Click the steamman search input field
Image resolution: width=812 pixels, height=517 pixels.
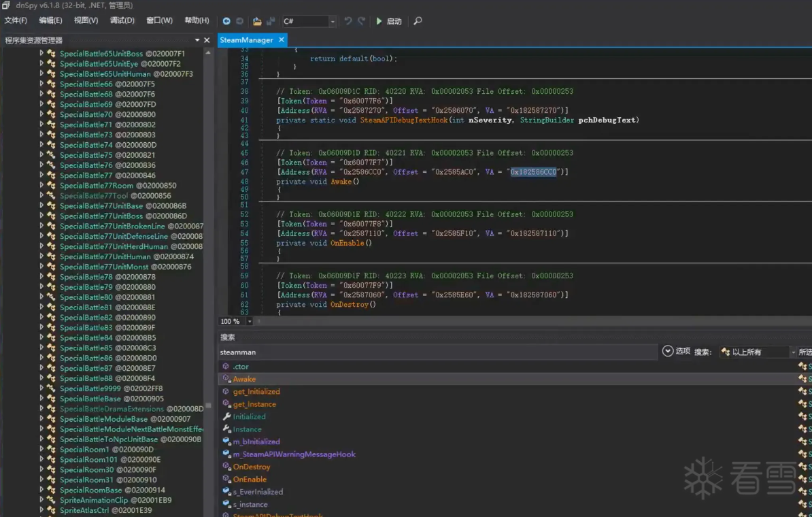pos(435,352)
